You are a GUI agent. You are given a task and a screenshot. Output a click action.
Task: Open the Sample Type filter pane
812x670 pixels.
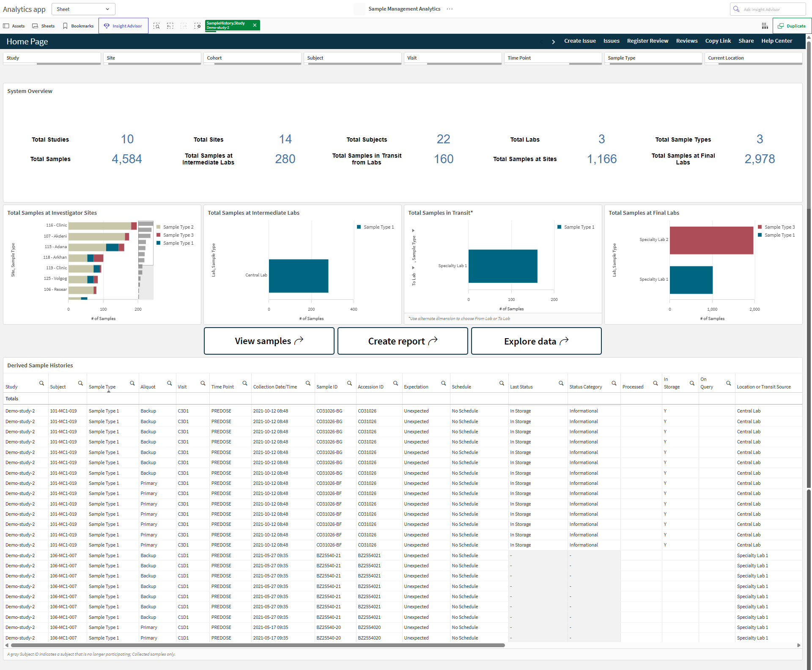point(653,58)
